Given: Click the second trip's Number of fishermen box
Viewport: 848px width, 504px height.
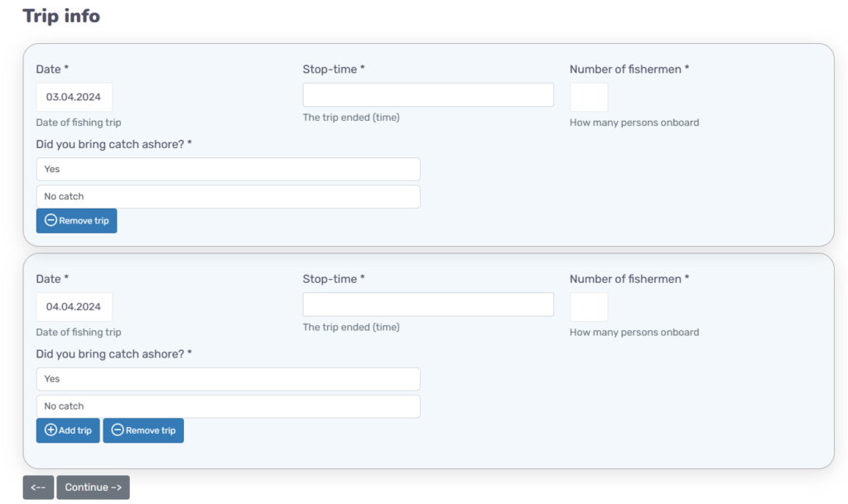Looking at the screenshot, I should (x=588, y=307).
